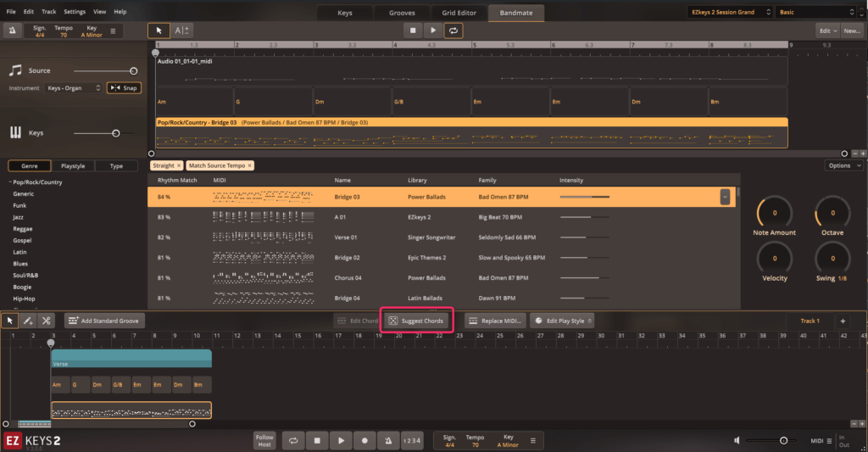Click the Replace MIDI... button
Screen dimensions: 868x452
point(495,321)
